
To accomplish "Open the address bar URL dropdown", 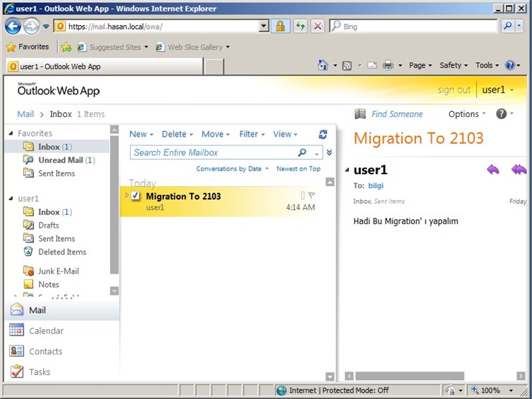I will click(264, 26).
